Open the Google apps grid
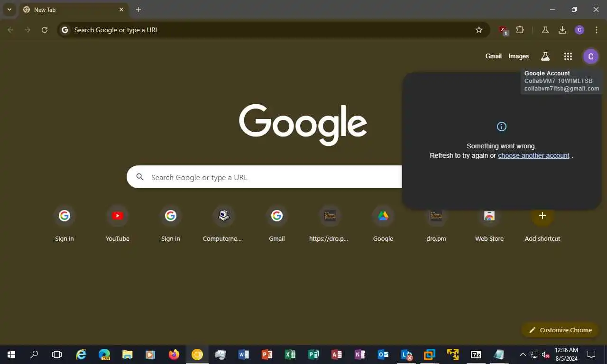The height and width of the screenshot is (364, 607). 568,56
